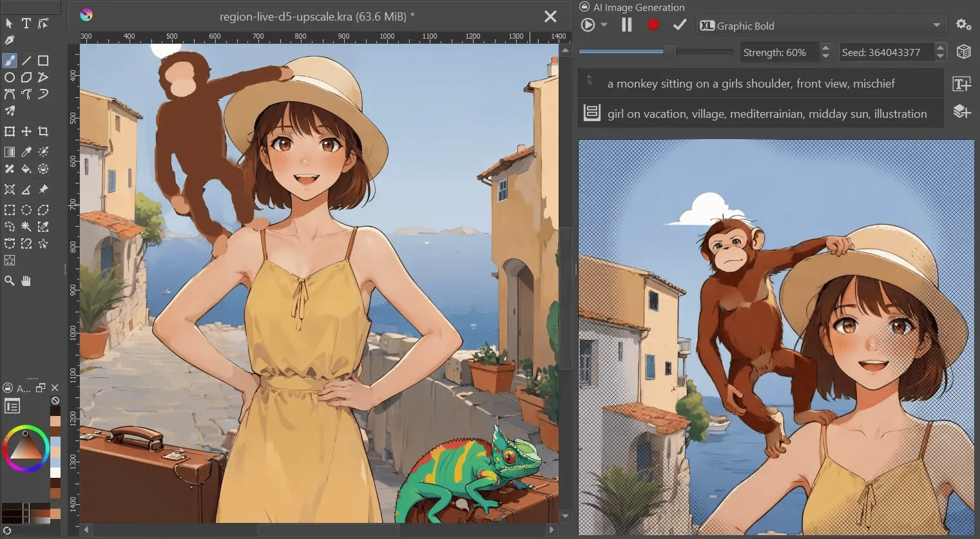This screenshot has height=539, width=980.
Task: Open the generate button's dropdown arrow
Action: click(603, 24)
